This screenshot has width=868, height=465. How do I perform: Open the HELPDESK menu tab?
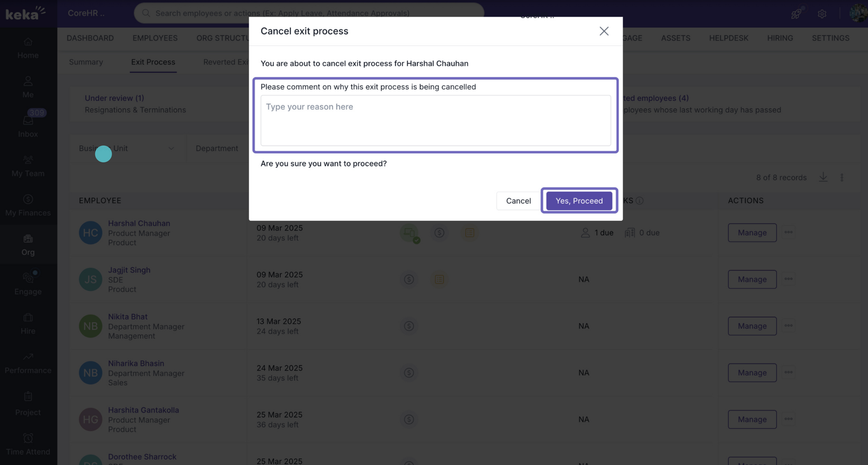coord(728,38)
